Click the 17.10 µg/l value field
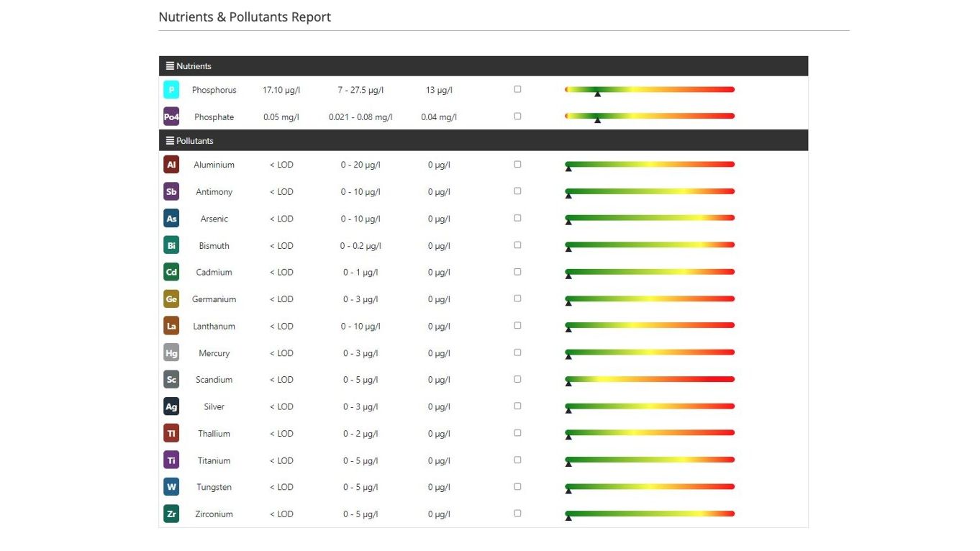Image resolution: width=980 pixels, height=551 pixels. point(281,89)
